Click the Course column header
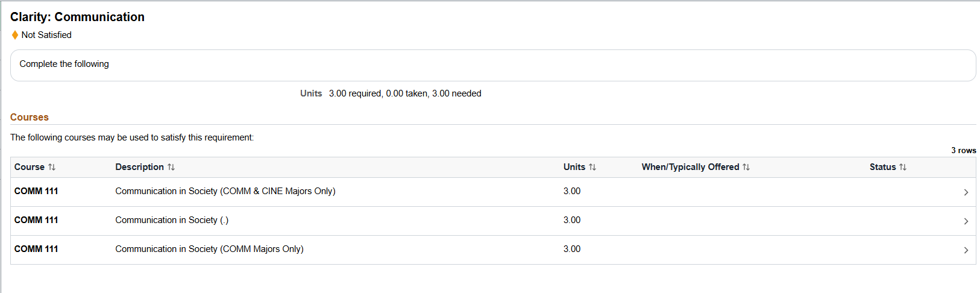This screenshot has width=980, height=293. [x=30, y=167]
